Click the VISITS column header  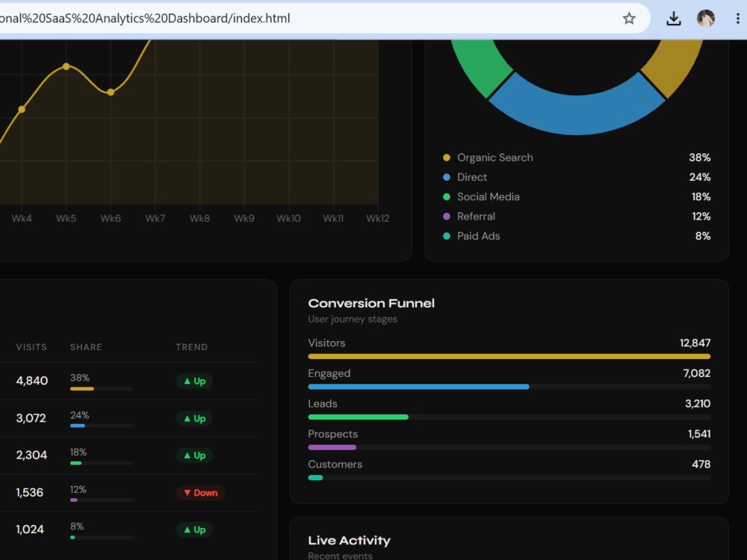tap(31, 347)
